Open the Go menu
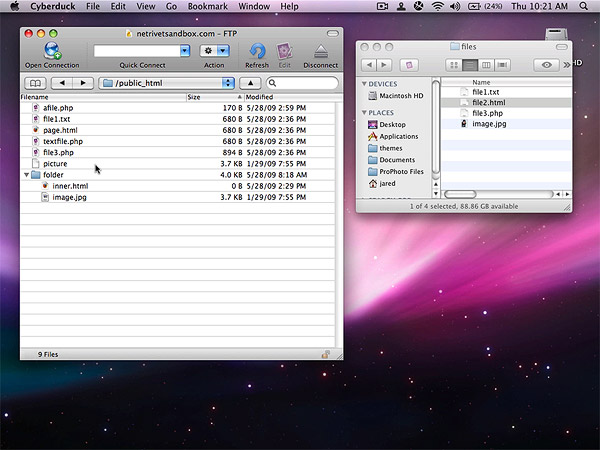600x450 pixels. (x=171, y=6)
